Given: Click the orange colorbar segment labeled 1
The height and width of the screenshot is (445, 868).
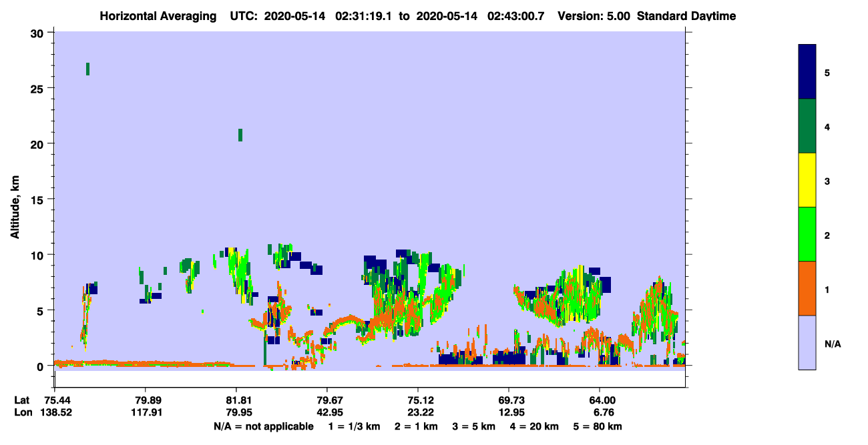Looking at the screenshot, I should 807,288.
